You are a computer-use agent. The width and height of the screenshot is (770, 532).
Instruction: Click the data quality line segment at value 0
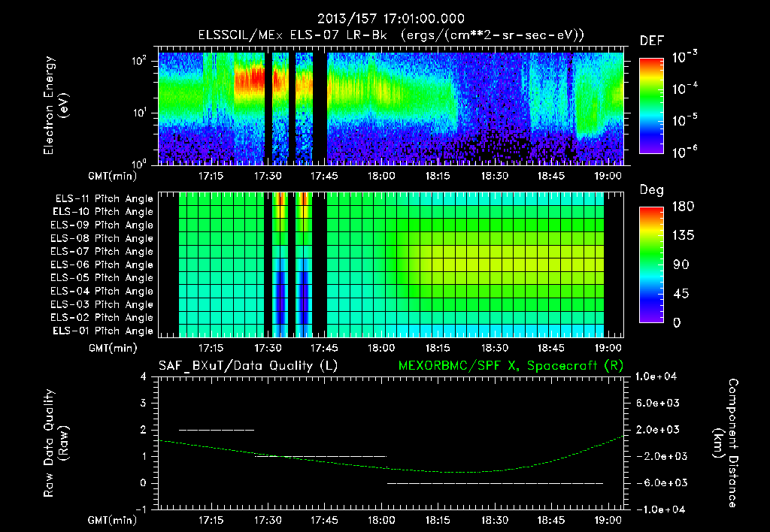[495, 483]
